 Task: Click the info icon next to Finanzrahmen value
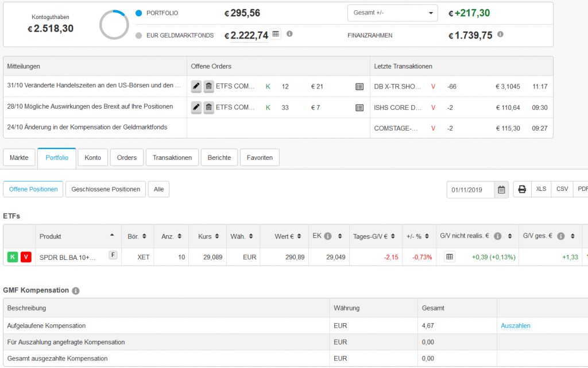pos(500,34)
